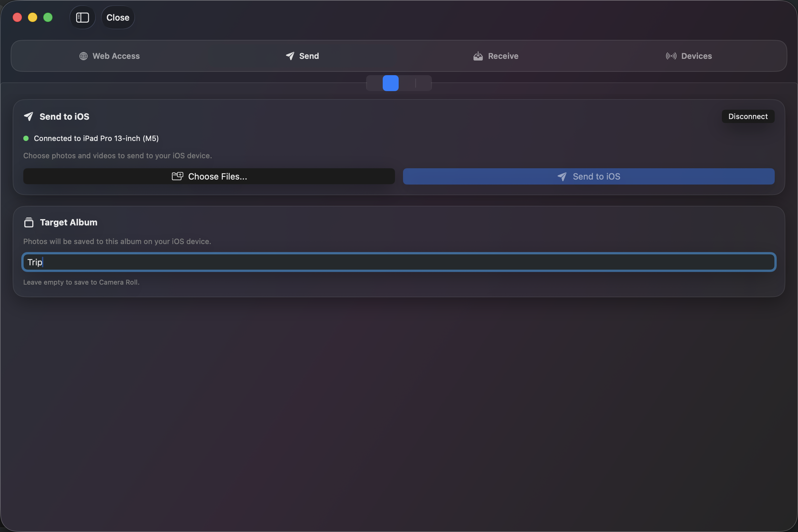Click the broadcast waves icon on Devices
The width and height of the screenshot is (798, 532).
pos(671,56)
